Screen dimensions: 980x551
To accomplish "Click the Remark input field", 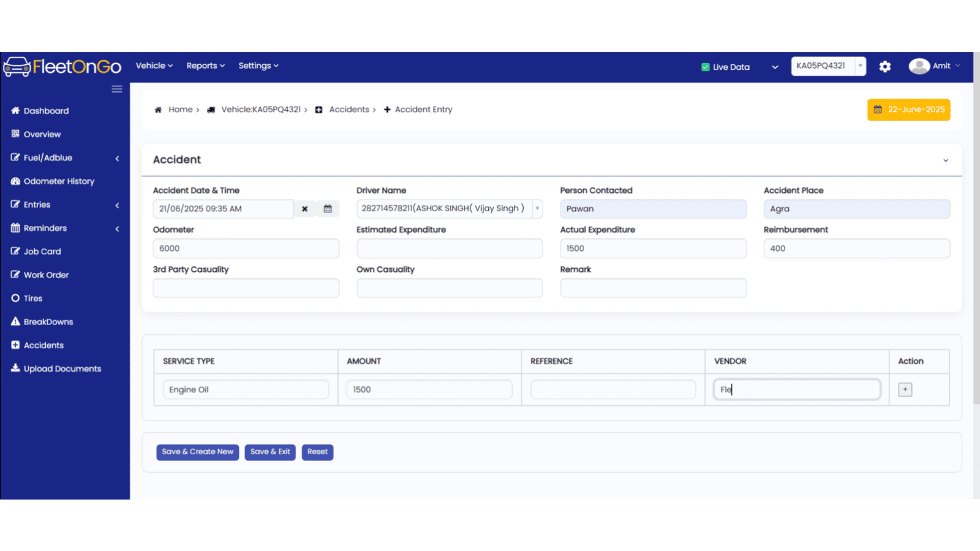I will [653, 288].
